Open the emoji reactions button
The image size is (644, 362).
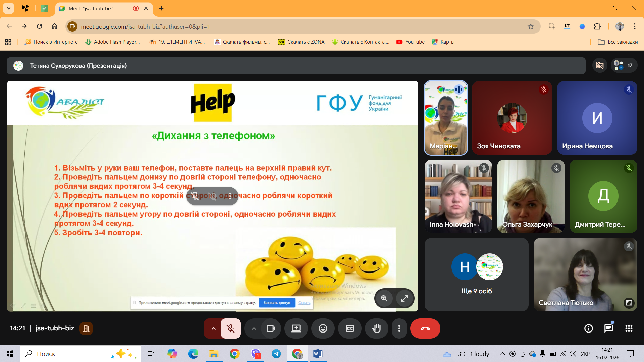pyautogui.click(x=323, y=328)
